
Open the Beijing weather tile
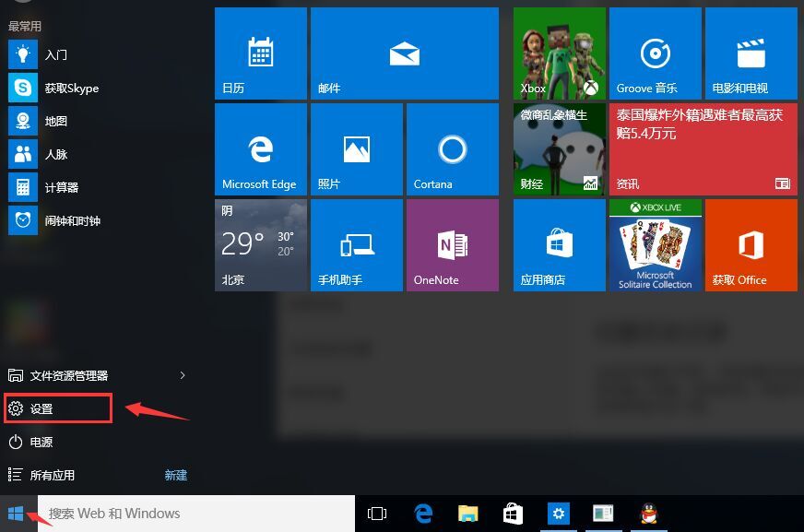tap(260, 245)
